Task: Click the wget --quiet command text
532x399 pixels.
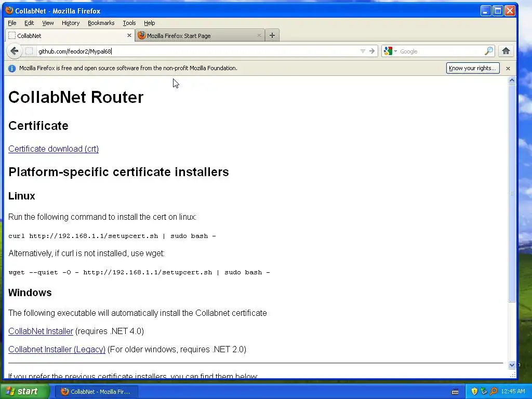Action: click(139, 272)
